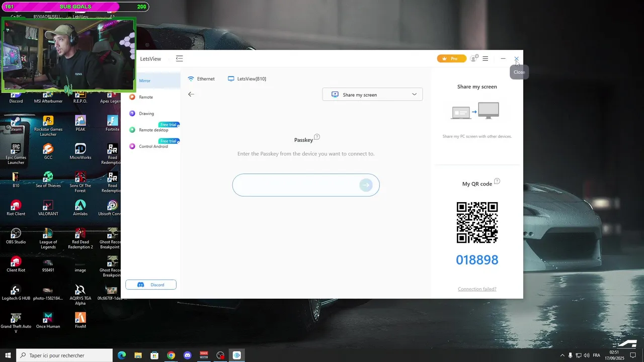The width and height of the screenshot is (644, 362).
Task: Open the Connection failed? link
Action: tap(477, 289)
